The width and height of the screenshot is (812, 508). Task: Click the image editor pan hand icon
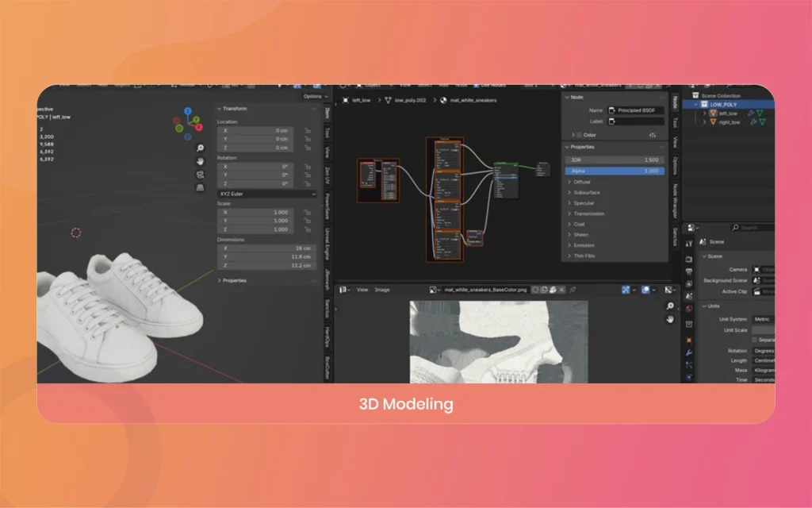tap(670, 319)
